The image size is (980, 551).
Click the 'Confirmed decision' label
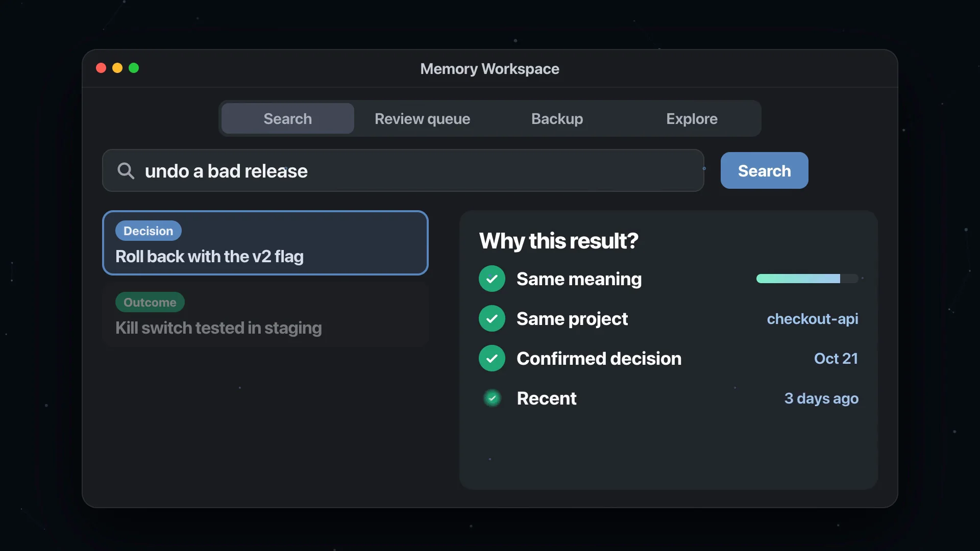pos(599,359)
